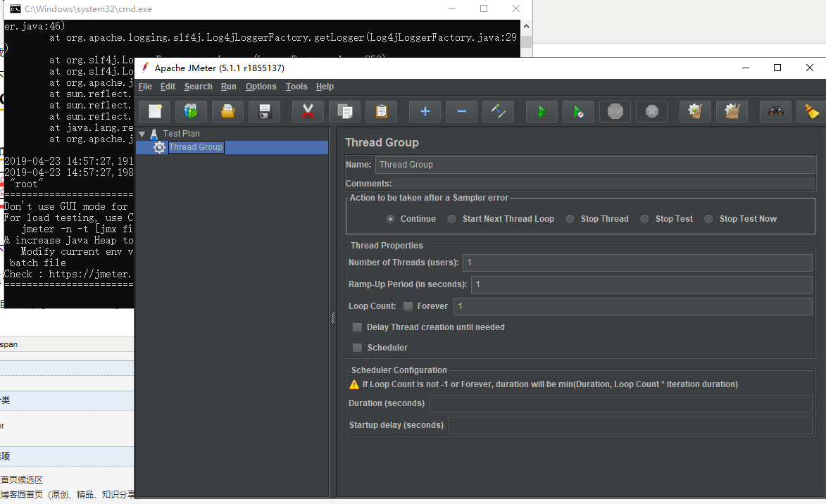The image size is (826, 504).
Task: Reset search with the yellow brush icon
Action: point(811,112)
